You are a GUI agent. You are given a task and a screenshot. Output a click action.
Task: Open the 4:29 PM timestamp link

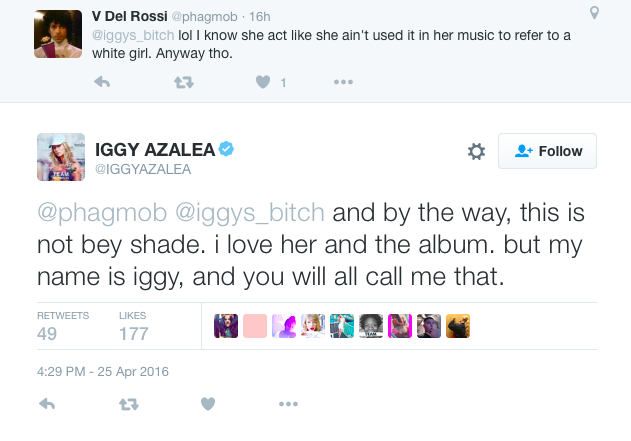point(103,371)
